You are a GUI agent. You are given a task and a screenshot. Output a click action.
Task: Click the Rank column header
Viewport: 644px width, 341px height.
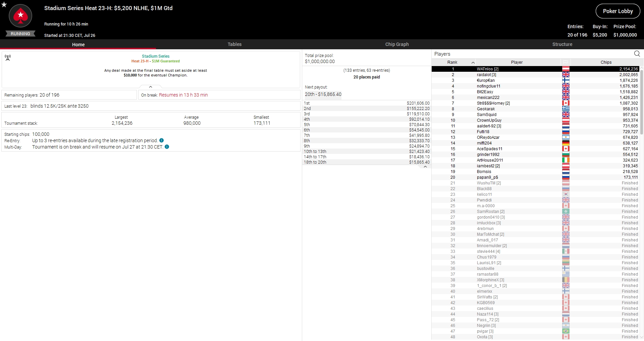pos(453,62)
